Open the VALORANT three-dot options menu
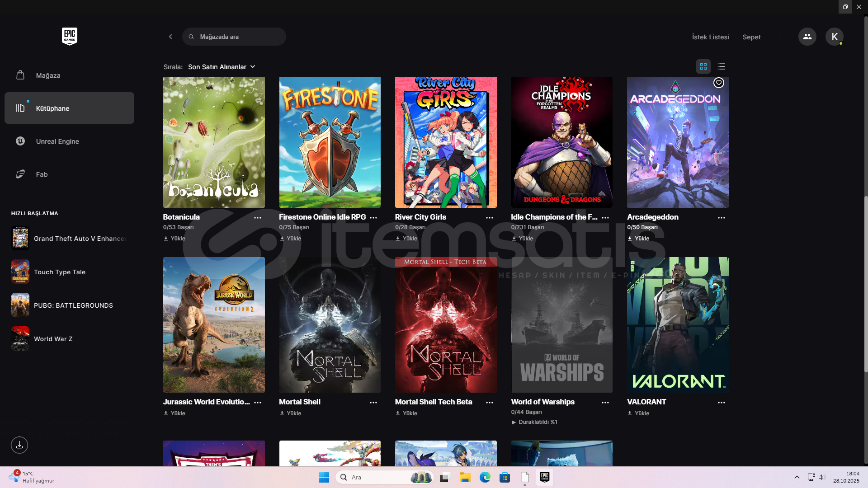The height and width of the screenshot is (488, 868). tap(721, 402)
